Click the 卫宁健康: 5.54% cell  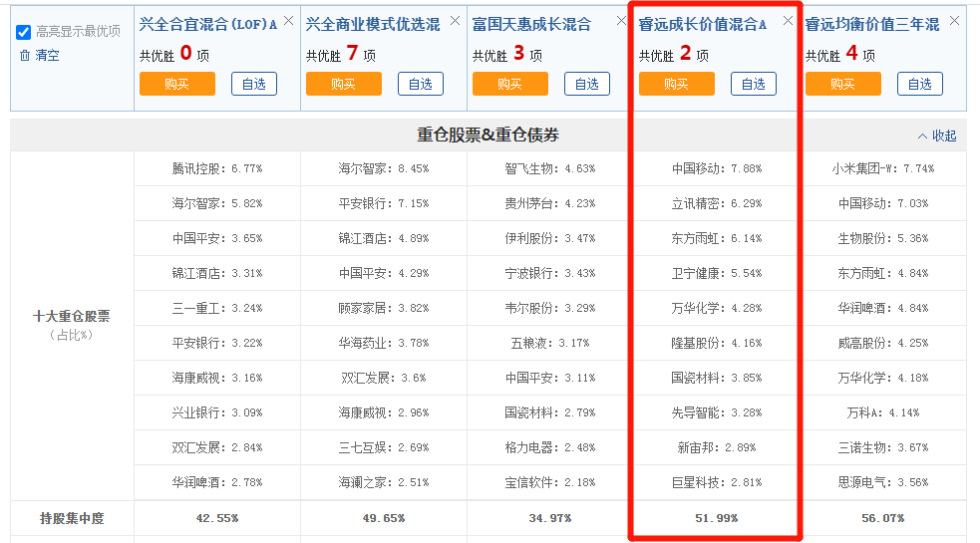point(717,274)
